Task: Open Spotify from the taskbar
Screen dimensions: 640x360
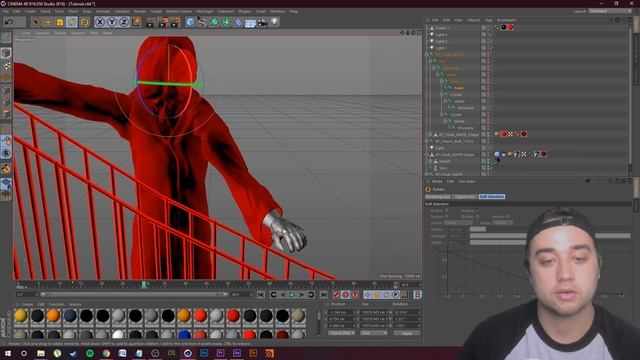Action: pos(90,353)
